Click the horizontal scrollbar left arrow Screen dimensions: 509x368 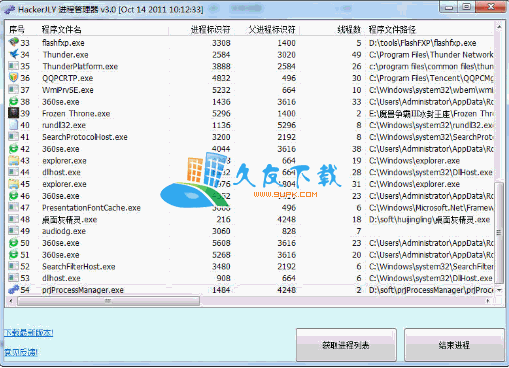point(11,301)
